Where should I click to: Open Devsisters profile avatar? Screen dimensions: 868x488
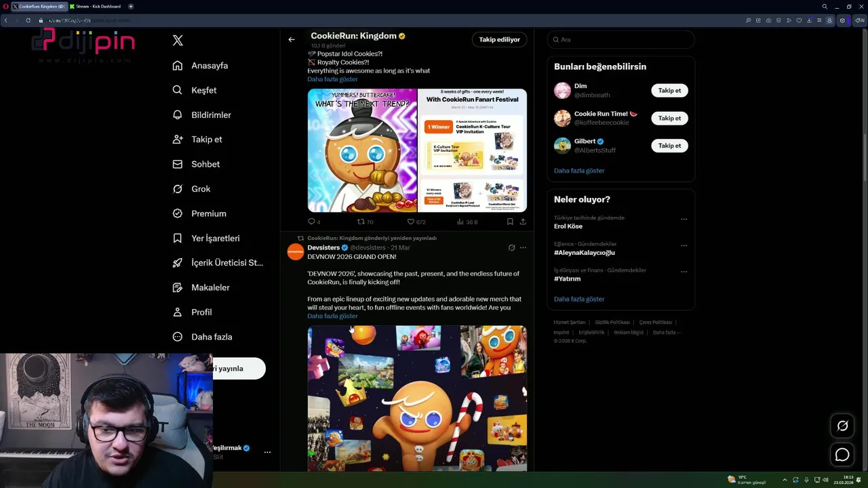coord(296,252)
